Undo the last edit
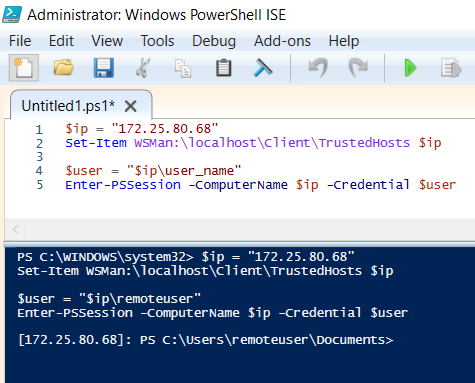The width and height of the screenshot is (475, 383). click(318, 68)
